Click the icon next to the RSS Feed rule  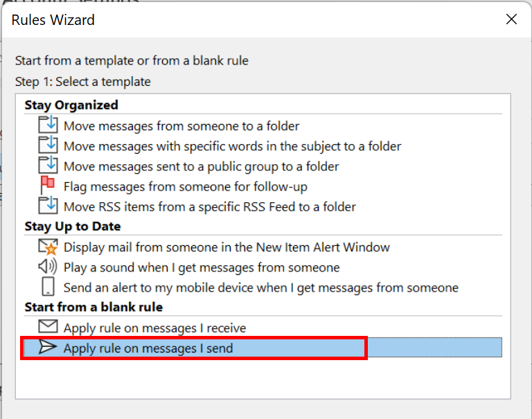coord(48,206)
